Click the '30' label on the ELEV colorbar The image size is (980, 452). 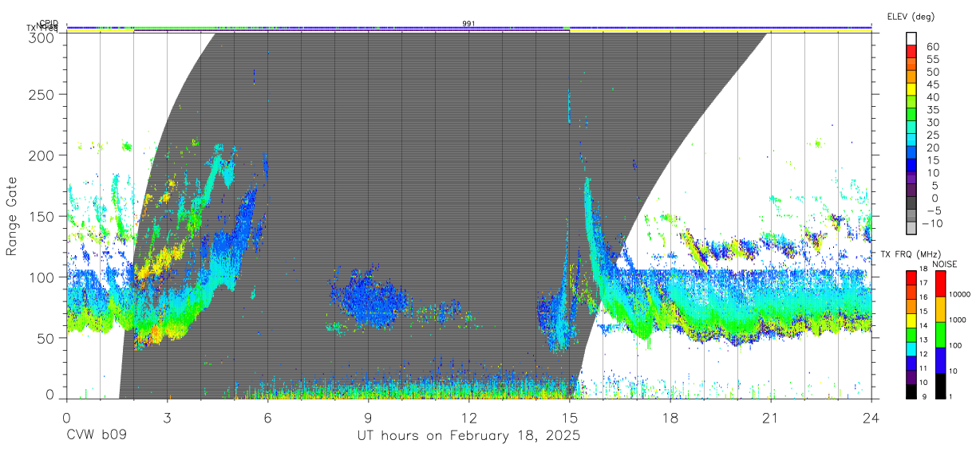pyautogui.click(x=933, y=122)
